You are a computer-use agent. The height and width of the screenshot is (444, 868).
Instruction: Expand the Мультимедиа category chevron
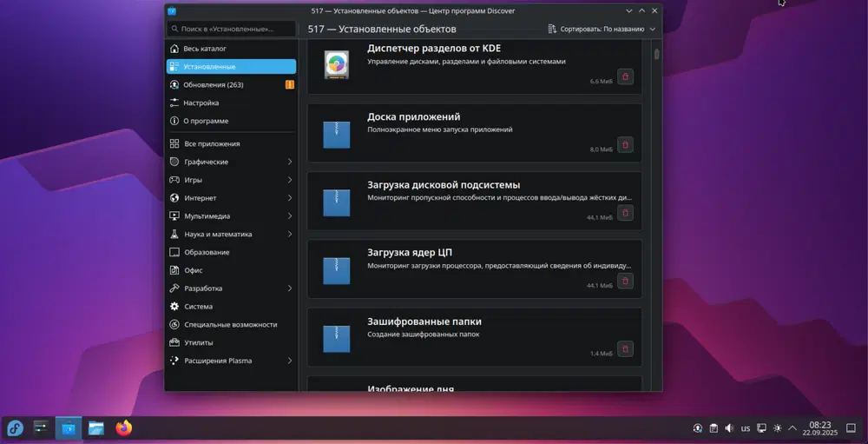click(290, 216)
